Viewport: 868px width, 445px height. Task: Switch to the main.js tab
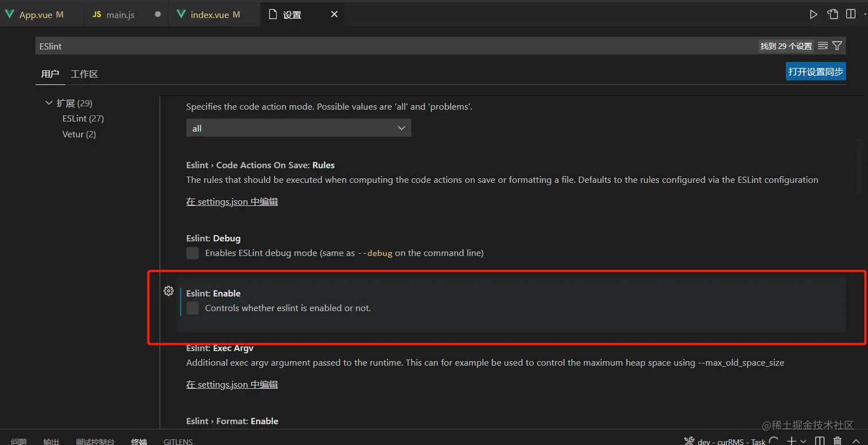pyautogui.click(x=126, y=14)
